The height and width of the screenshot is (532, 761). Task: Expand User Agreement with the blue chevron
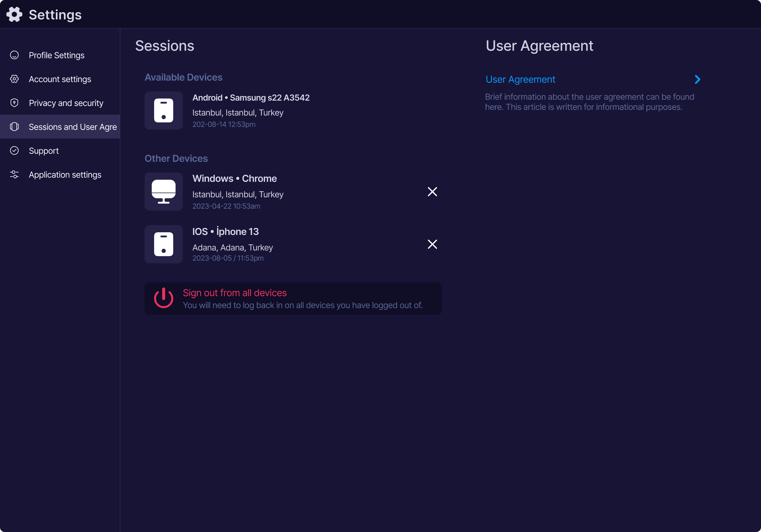[697, 79]
